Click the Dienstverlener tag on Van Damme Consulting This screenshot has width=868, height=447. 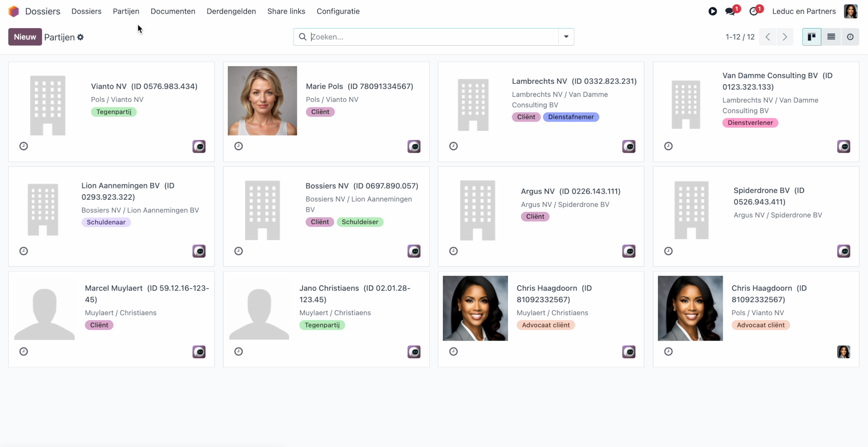(750, 123)
